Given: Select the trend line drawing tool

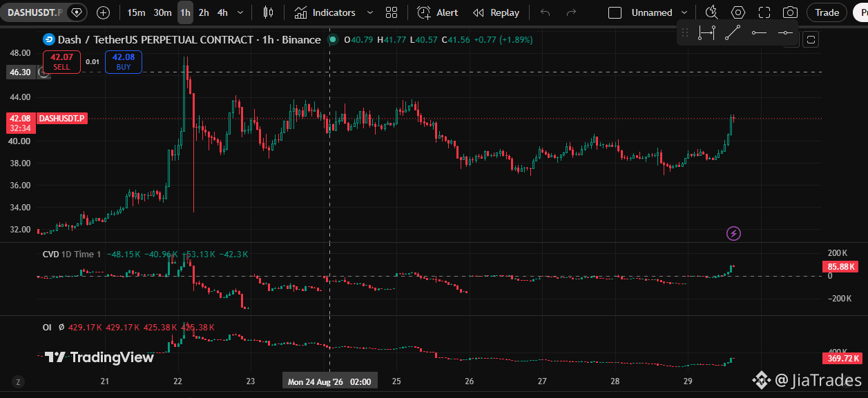Looking at the screenshot, I should (733, 32).
